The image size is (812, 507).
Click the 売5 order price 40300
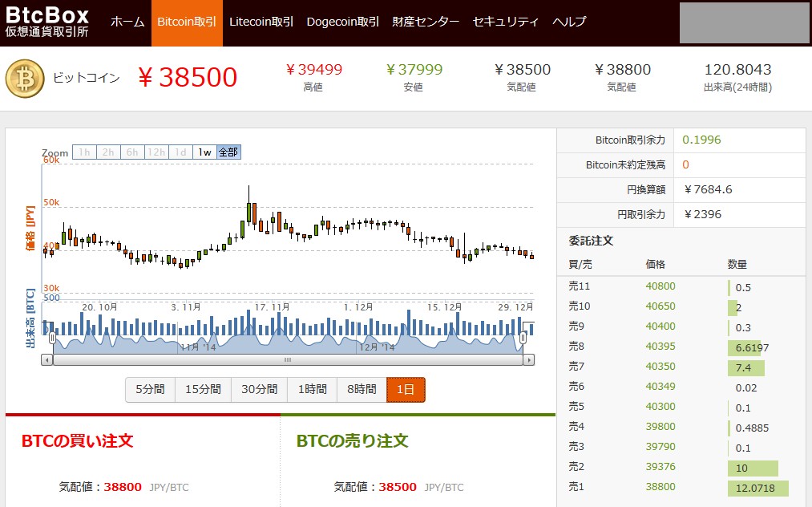point(661,407)
